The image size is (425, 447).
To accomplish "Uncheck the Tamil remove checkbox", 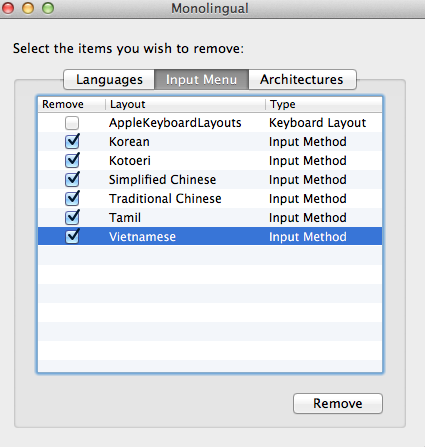I will click(72, 218).
